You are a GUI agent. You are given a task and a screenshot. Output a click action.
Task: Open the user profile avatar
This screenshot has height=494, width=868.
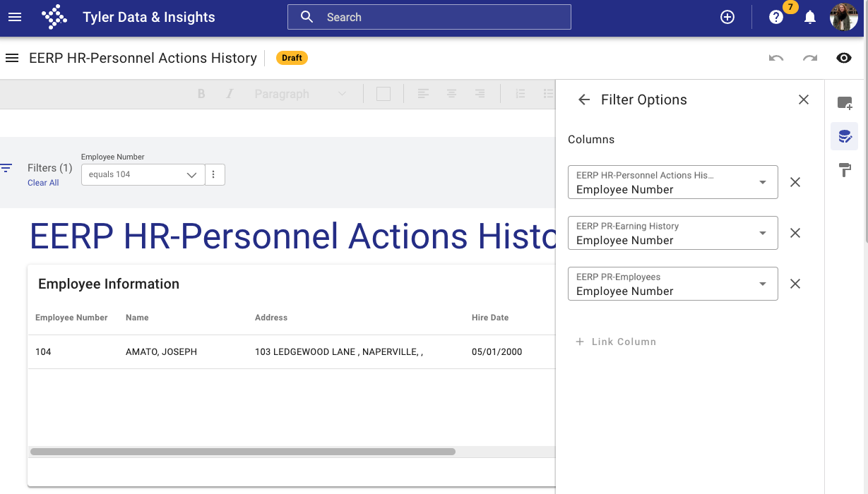tap(844, 17)
